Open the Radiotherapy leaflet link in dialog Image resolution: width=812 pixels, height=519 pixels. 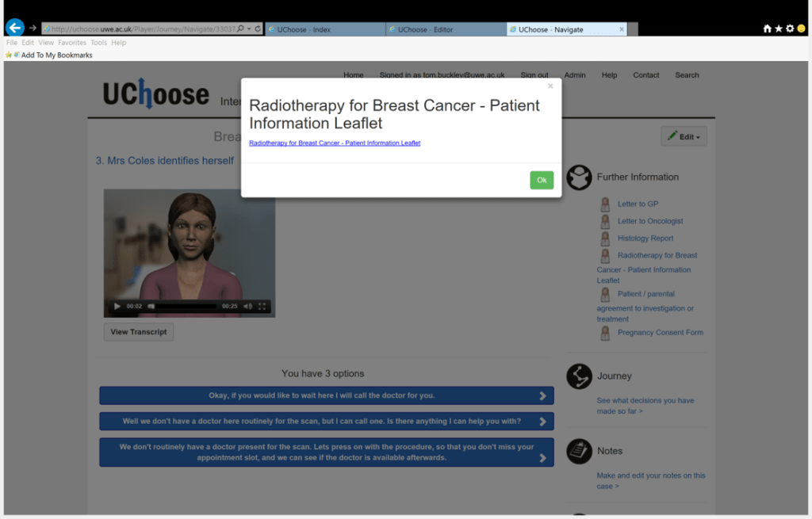[334, 143]
